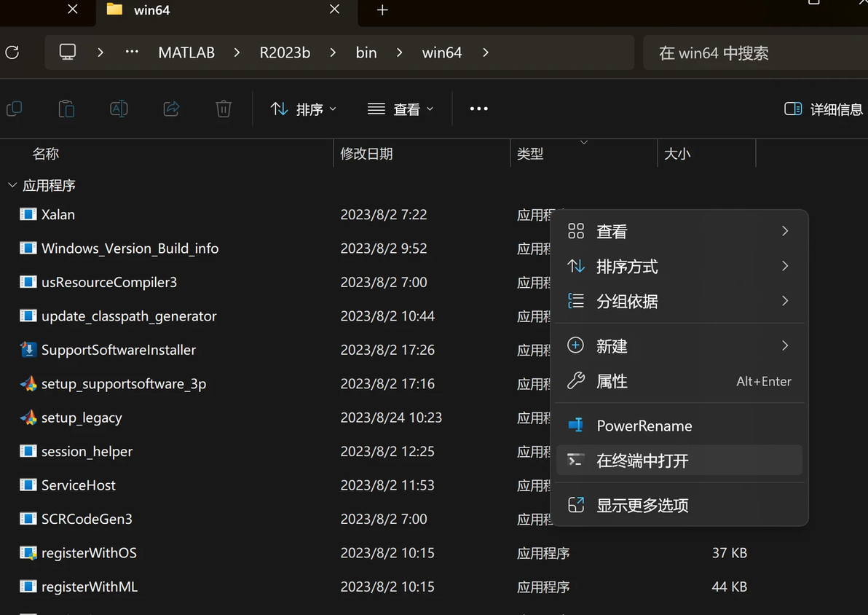
Task: Click MATLAB in the address bar
Action: [x=186, y=52]
